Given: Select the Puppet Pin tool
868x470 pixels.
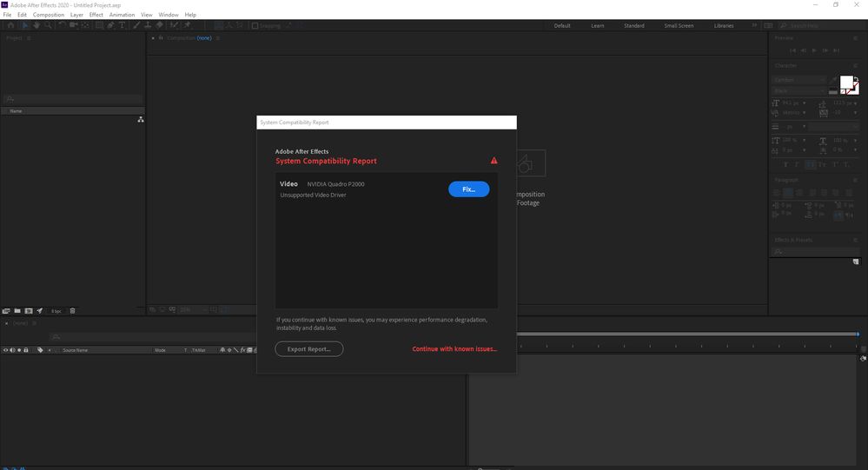Looking at the screenshot, I should tap(187, 25).
